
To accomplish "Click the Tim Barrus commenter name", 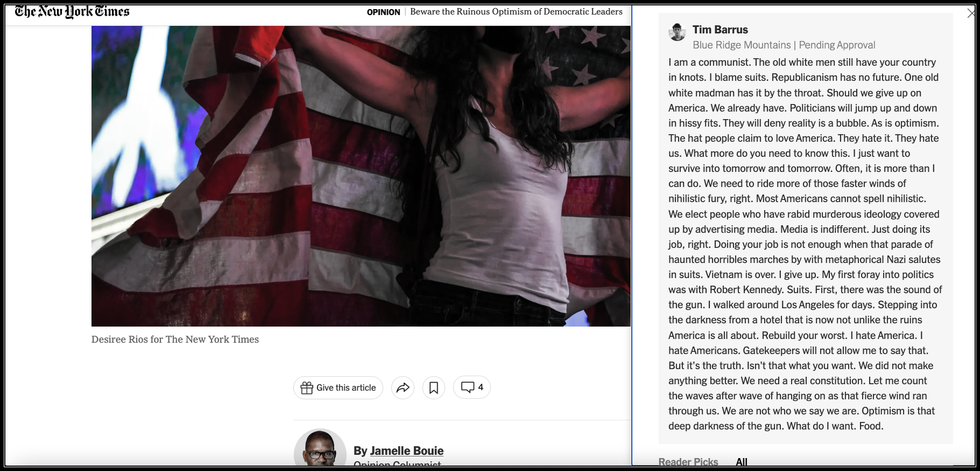I will [x=720, y=30].
